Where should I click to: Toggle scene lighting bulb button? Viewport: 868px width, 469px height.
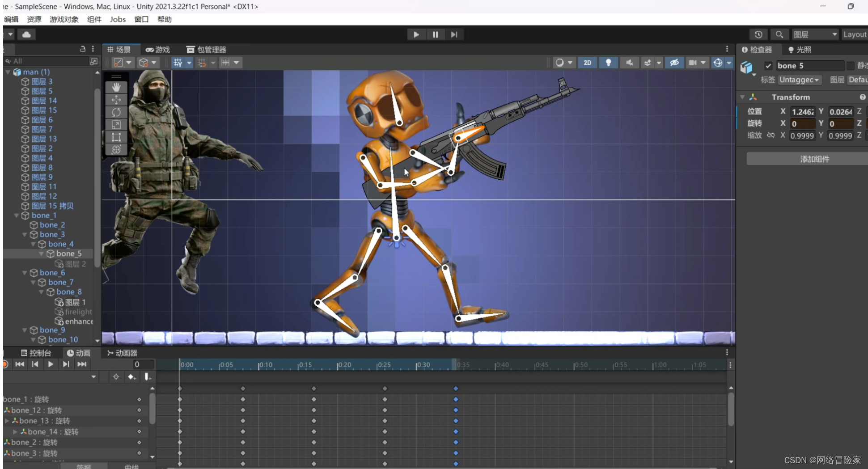pyautogui.click(x=608, y=63)
